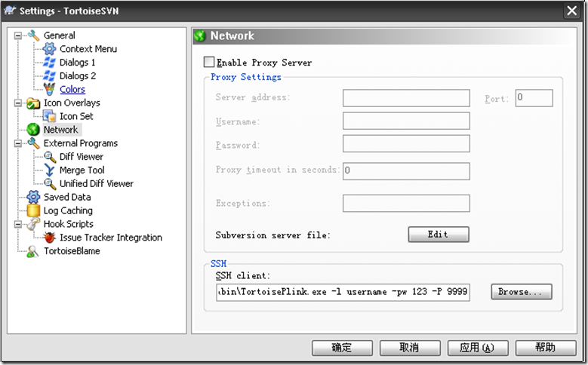Click the Dialogs 1 windows icon

(49, 62)
